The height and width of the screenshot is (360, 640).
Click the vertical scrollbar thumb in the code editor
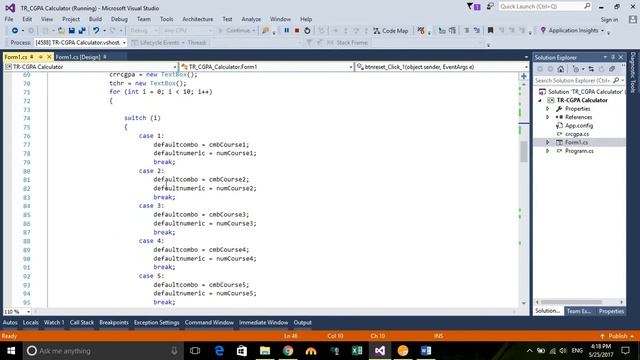(x=524, y=151)
